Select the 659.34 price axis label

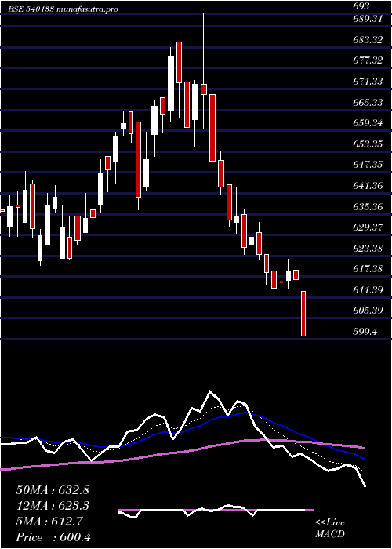click(x=368, y=123)
